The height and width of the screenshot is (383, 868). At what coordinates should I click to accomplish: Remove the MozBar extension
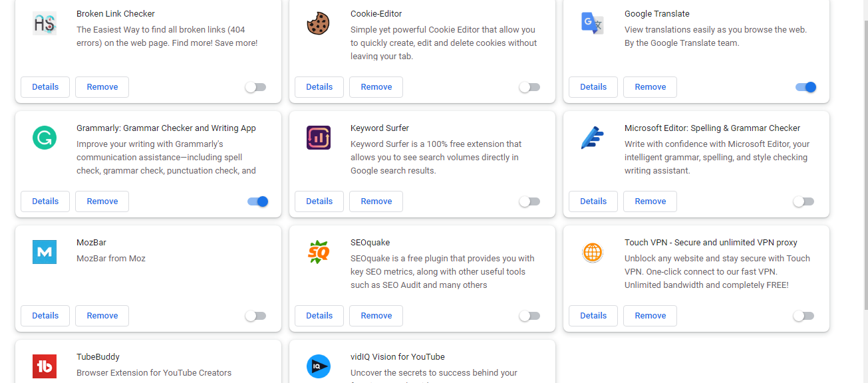coord(101,315)
